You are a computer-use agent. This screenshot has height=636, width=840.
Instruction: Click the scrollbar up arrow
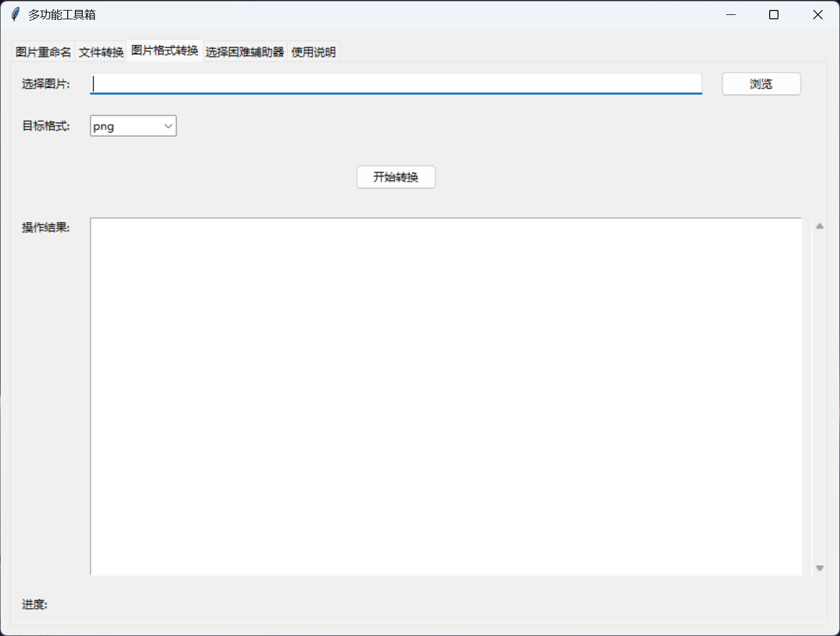(x=819, y=226)
